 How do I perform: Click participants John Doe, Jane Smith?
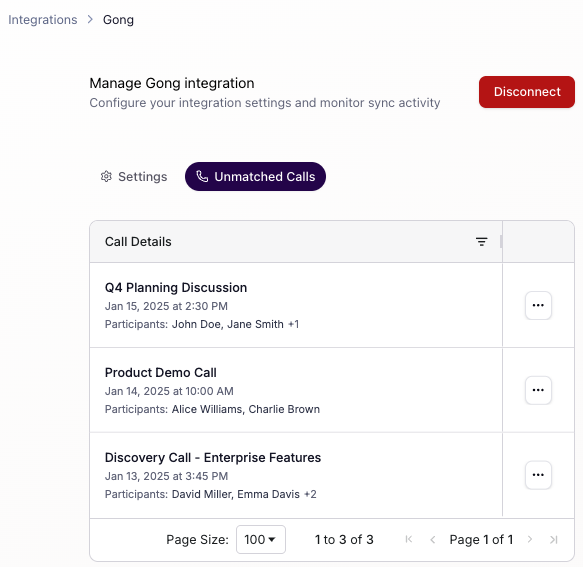coord(228,324)
